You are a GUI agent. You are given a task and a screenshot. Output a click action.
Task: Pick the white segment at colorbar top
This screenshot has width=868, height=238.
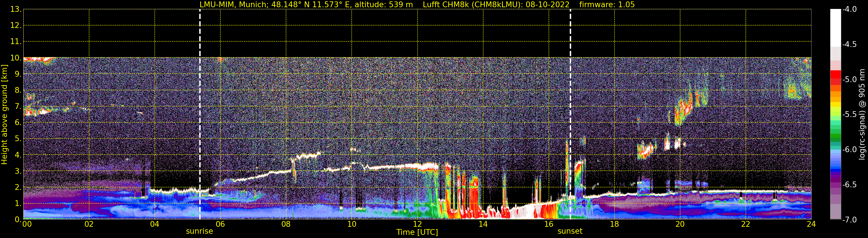835,28
